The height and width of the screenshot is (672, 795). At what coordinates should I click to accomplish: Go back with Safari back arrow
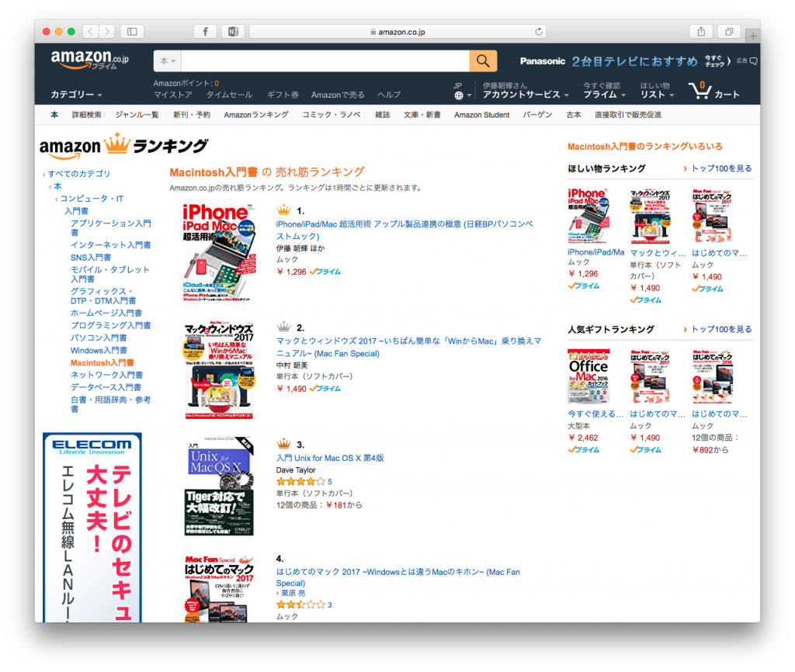[x=90, y=31]
